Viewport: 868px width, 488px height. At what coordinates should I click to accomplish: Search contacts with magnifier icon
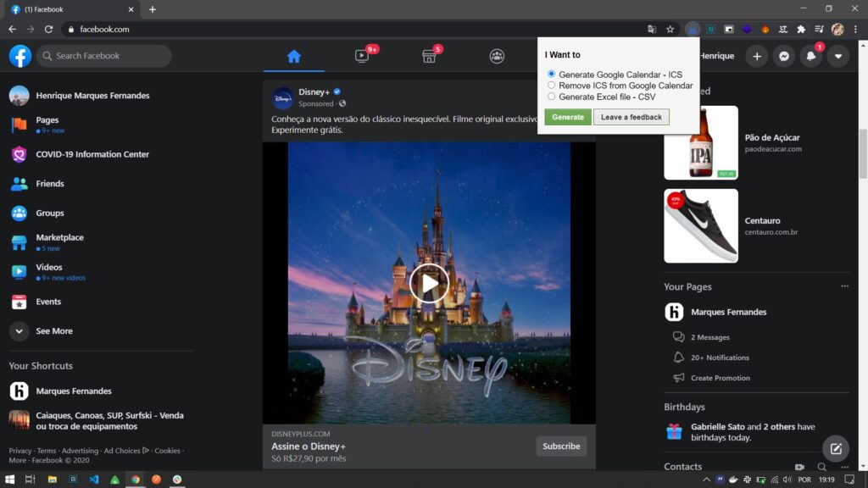tap(821, 467)
